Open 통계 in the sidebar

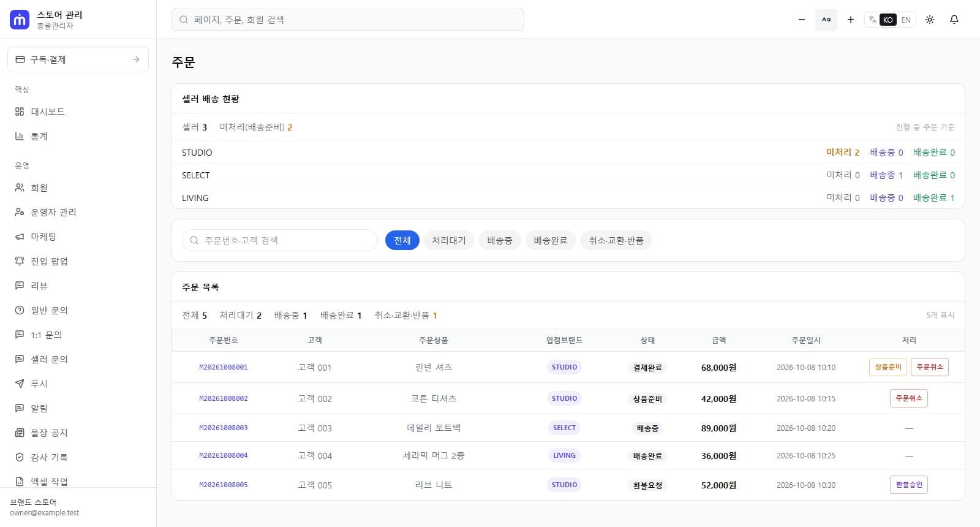pos(78,136)
